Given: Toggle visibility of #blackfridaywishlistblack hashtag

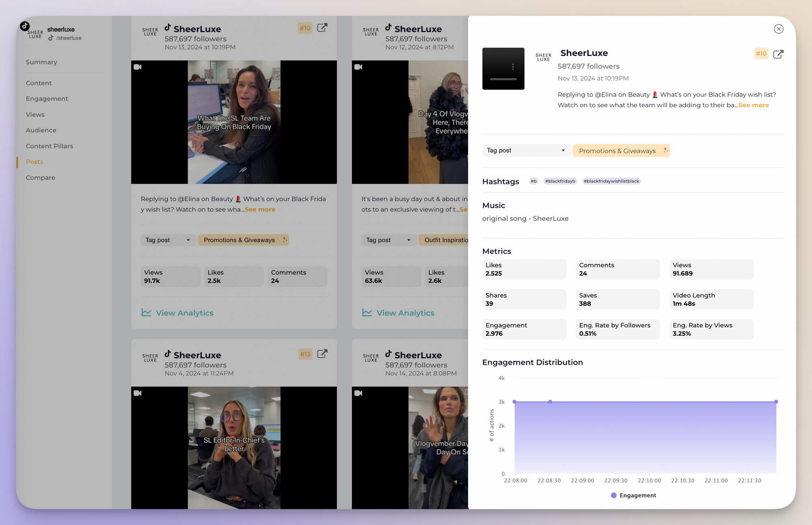Looking at the screenshot, I should [611, 181].
